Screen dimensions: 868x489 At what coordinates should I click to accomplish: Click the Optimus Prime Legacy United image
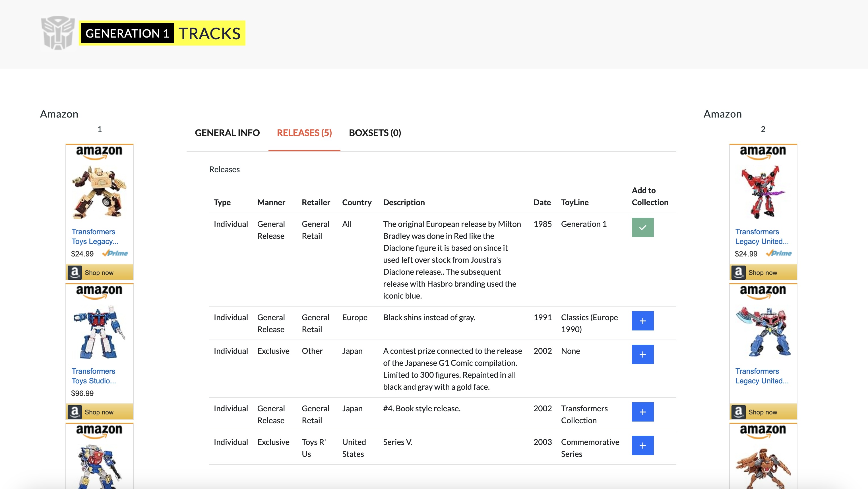click(762, 331)
